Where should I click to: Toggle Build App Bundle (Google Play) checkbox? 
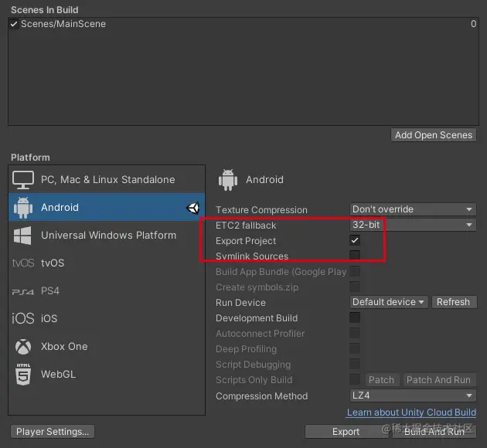point(355,271)
